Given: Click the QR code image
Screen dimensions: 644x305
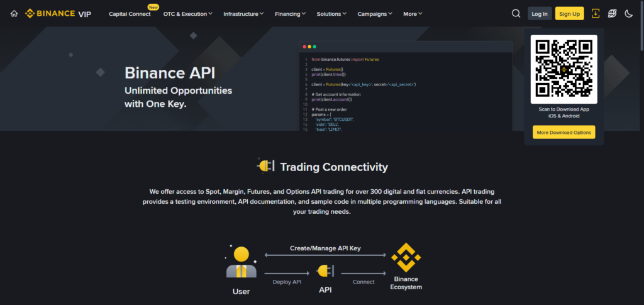Looking at the screenshot, I should (x=564, y=69).
